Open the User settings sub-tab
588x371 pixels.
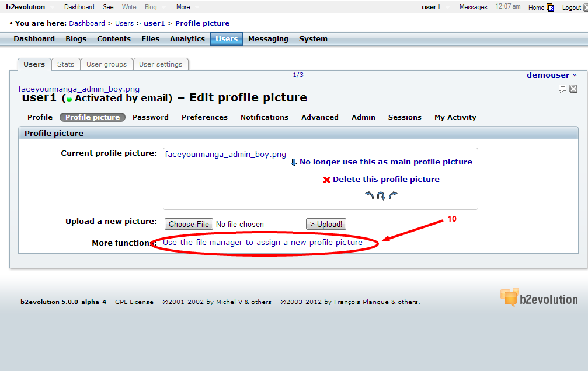(x=161, y=64)
